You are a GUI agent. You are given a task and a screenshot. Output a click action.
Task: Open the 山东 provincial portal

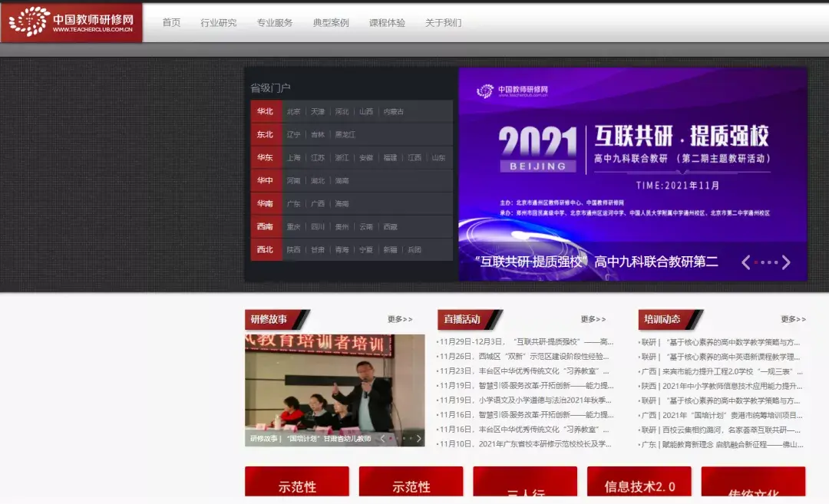click(x=439, y=158)
